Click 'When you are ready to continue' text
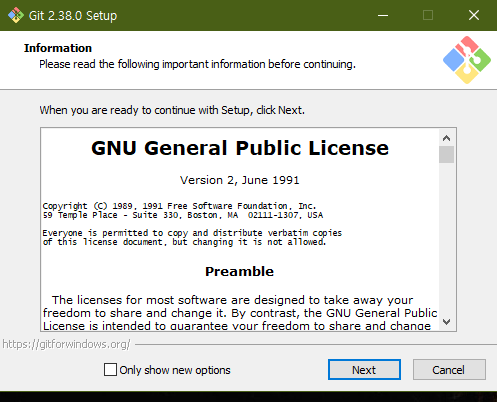Viewport: 497px width, 402px height. pos(172,110)
